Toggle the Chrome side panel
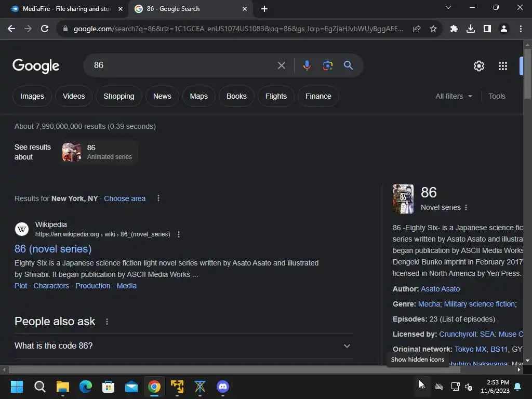 click(x=487, y=29)
